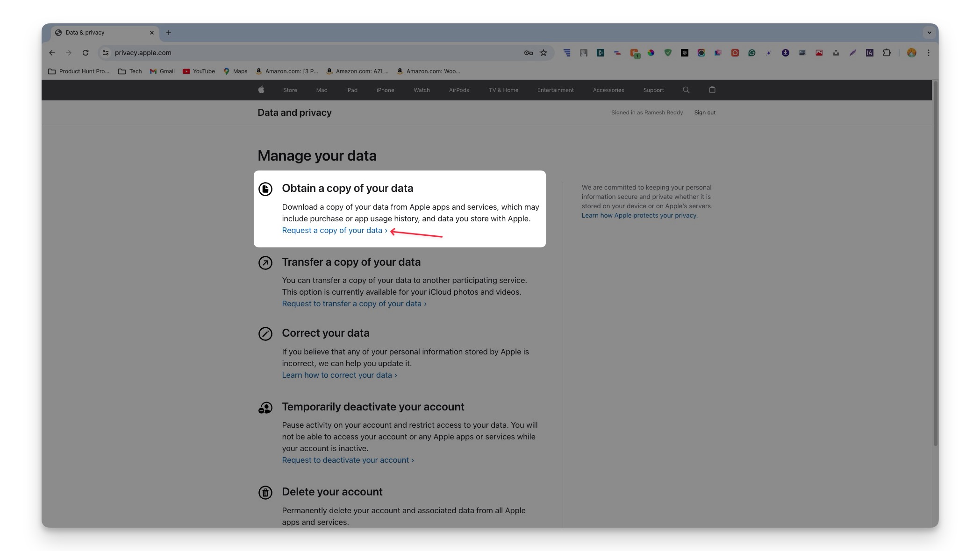Open the iPhone menu item
Viewport: 980px width, 551px height.
(x=386, y=90)
